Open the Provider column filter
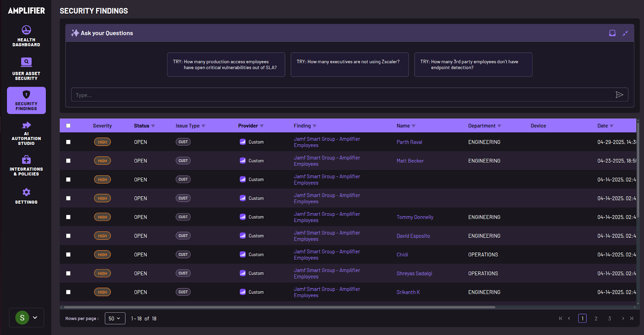This screenshot has width=644, height=335. (x=262, y=126)
